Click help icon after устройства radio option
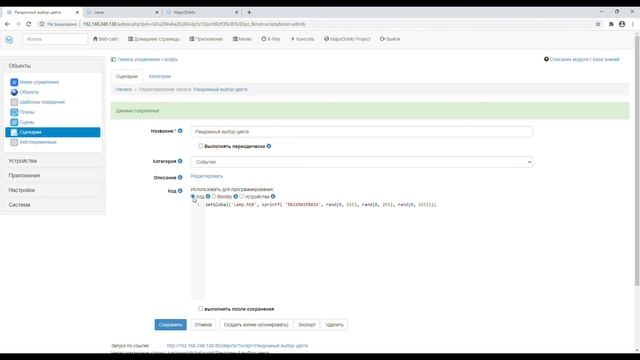This screenshot has width=640, height=360. click(x=273, y=197)
